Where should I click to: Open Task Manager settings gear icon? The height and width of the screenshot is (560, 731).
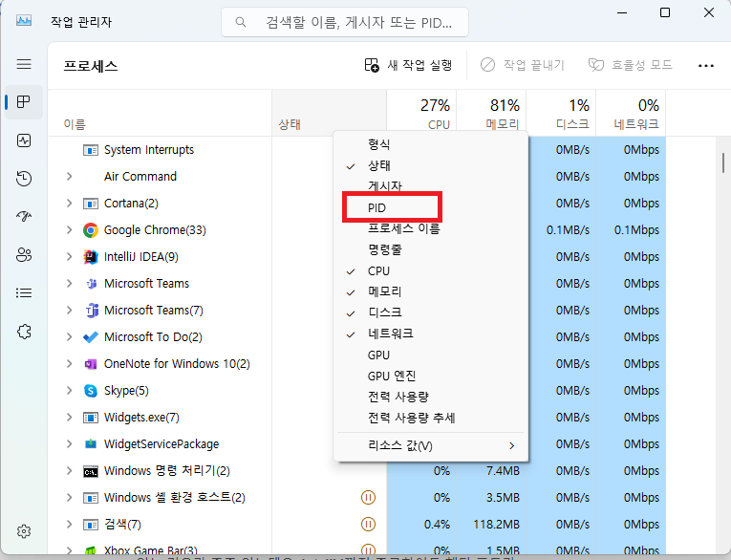click(24, 531)
